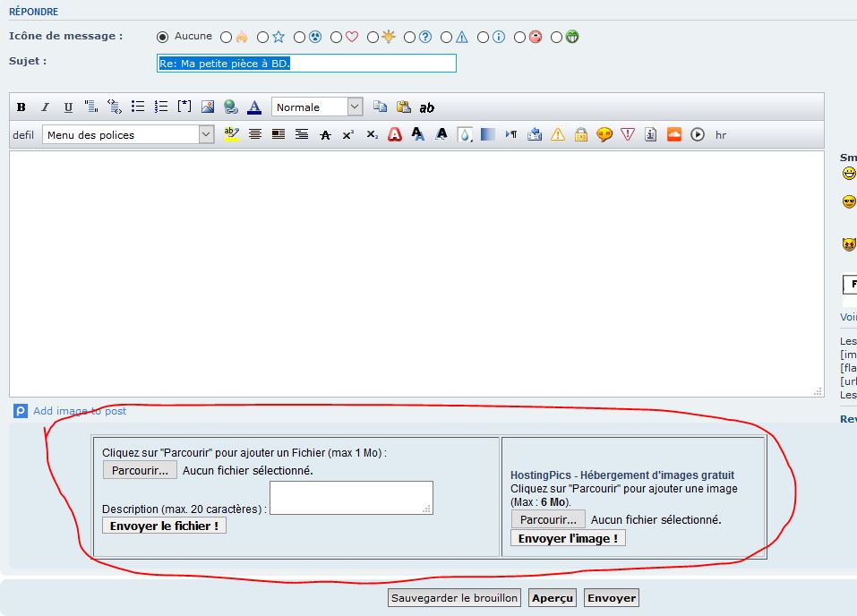Image resolution: width=857 pixels, height=616 pixels.
Task: Click the paragraph direction icon
Action: click(x=511, y=134)
